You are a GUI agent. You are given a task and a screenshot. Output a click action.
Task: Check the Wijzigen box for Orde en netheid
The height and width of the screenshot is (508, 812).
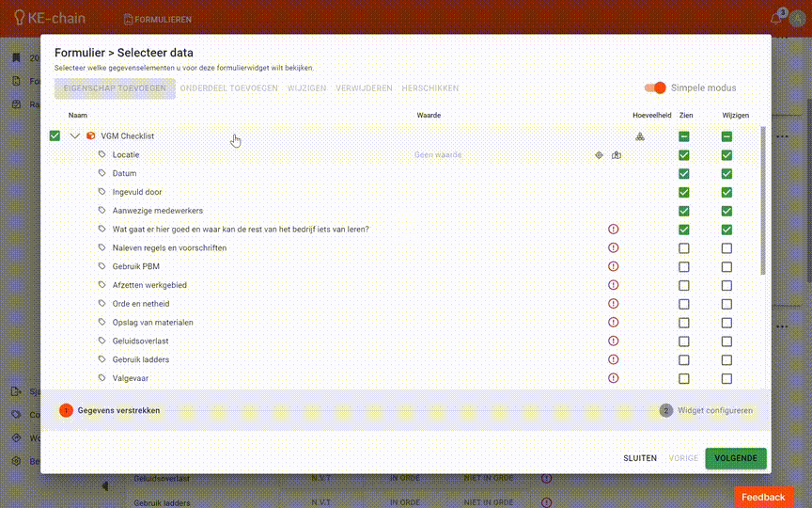click(726, 304)
